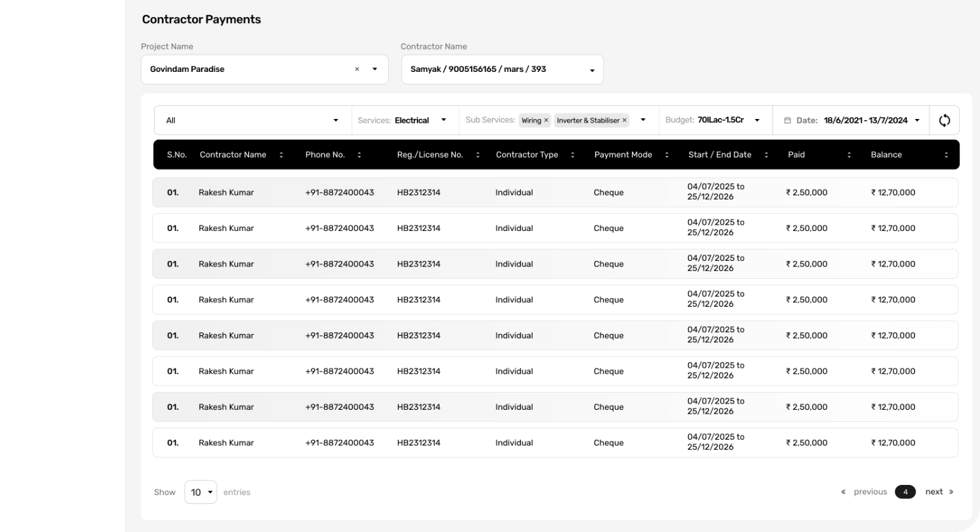This screenshot has height=532, width=980.
Task: Sort by Phone No. column
Action: pyautogui.click(x=359, y=155)
